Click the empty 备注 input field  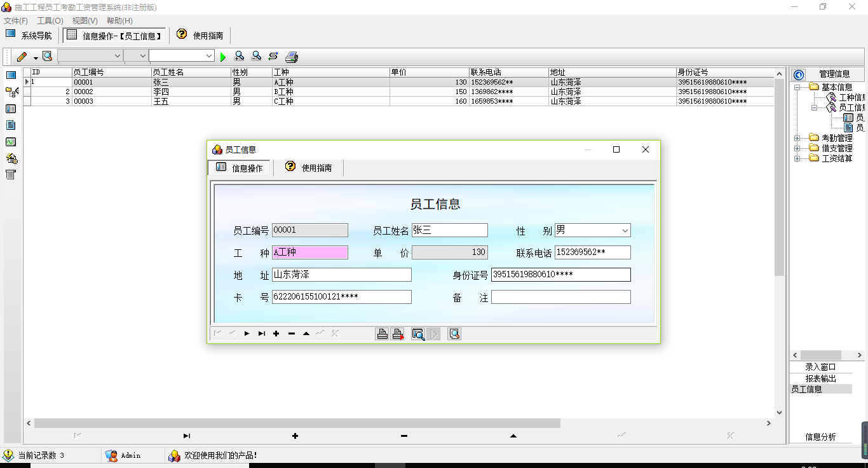tap(561, 297)
